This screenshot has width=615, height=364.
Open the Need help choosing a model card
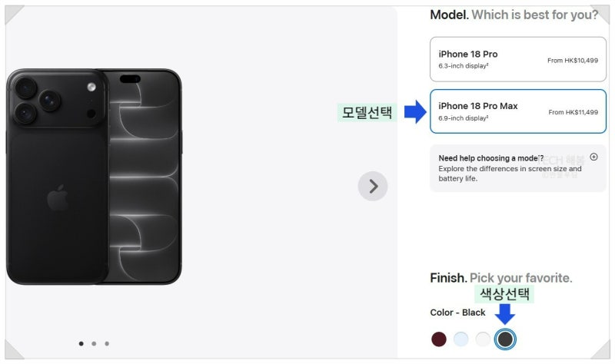(x=517, y=168)
